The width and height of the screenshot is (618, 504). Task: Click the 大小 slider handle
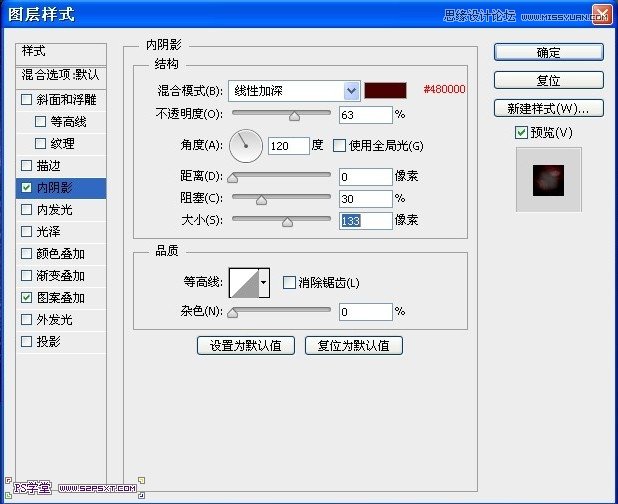tap(287, 222)
